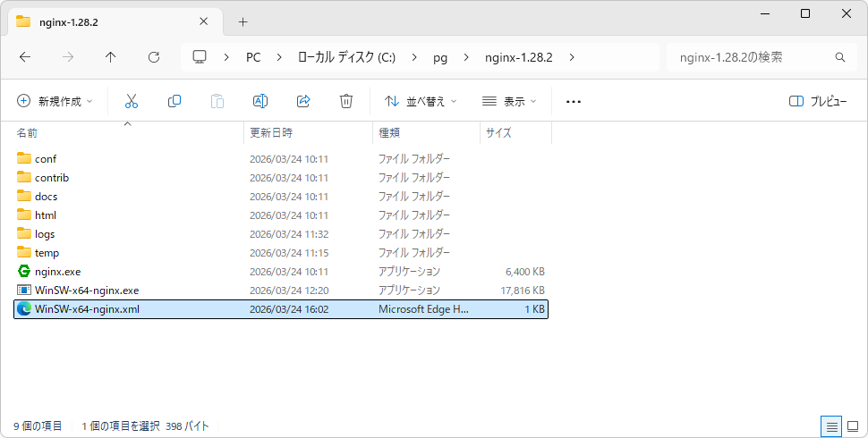Open the more options ellipsis menu

(x=574, y=102)
